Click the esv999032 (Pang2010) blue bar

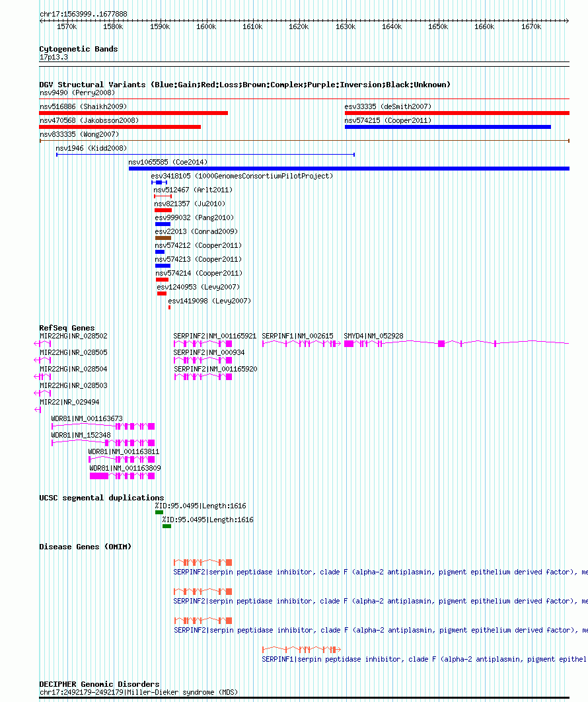163,224
